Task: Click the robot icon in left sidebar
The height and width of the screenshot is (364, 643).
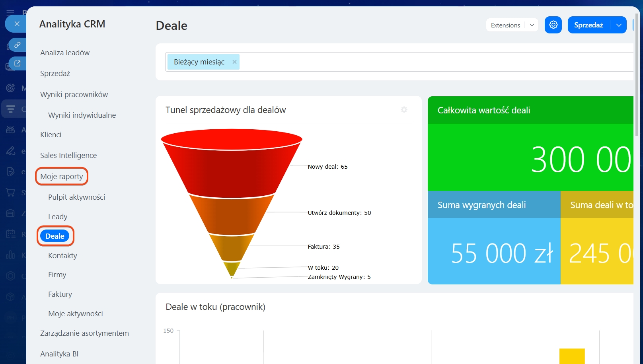Action: [x=11, y=130]
